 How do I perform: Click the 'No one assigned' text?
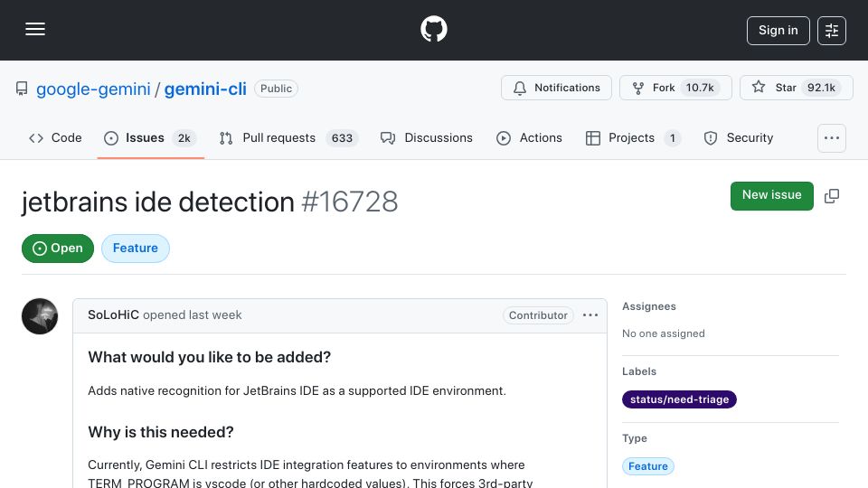(x=663, y=333)
